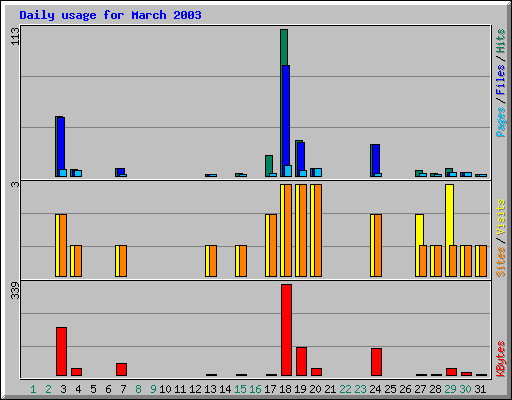Image resolution: width=512 pixels, height=400 pixels.
Task: Select the "113" hits axis label
Action: [x=15, y=36]
